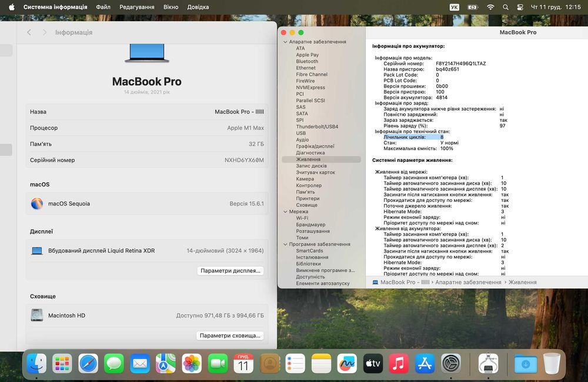The image size is (588, 382).
Task: Open Freeform app in Dock
Action: click(x=347, y=363)
